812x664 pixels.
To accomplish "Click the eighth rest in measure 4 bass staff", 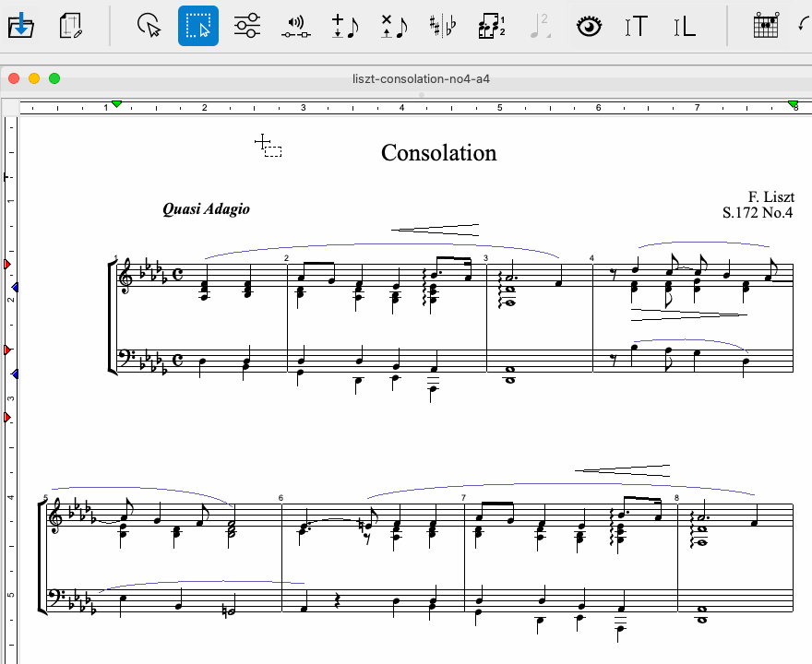I will pos(615,359).
